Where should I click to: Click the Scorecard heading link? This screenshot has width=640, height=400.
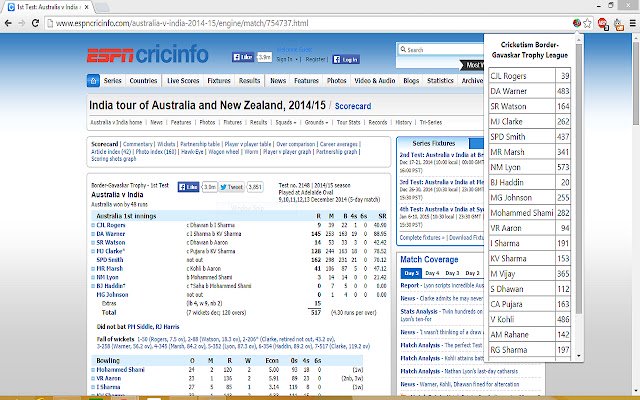(x=353, y=106)
